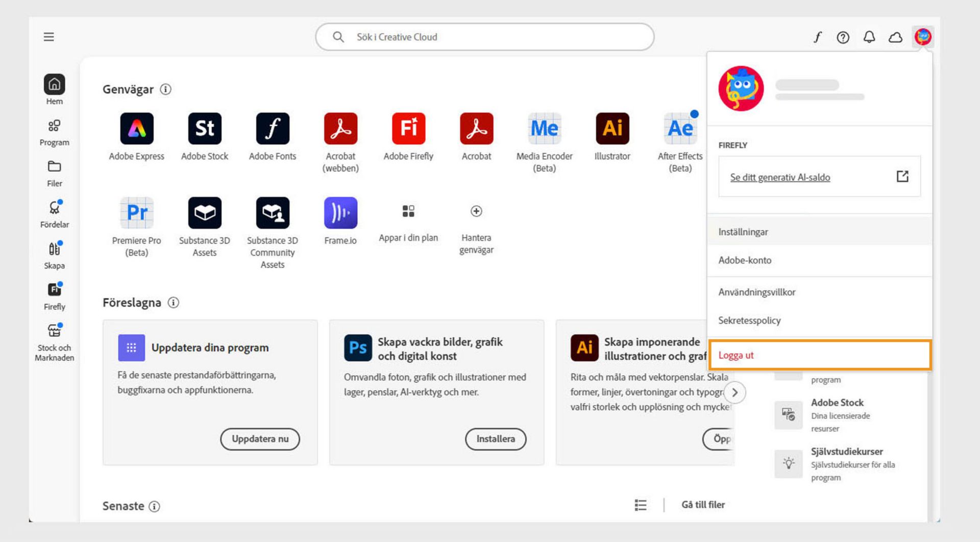Open the Adobe Stock shortcut icon

tap(205, 129)
